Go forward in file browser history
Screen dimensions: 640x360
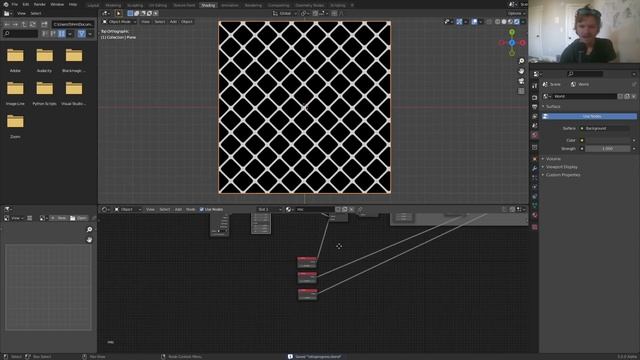point(15,24)
